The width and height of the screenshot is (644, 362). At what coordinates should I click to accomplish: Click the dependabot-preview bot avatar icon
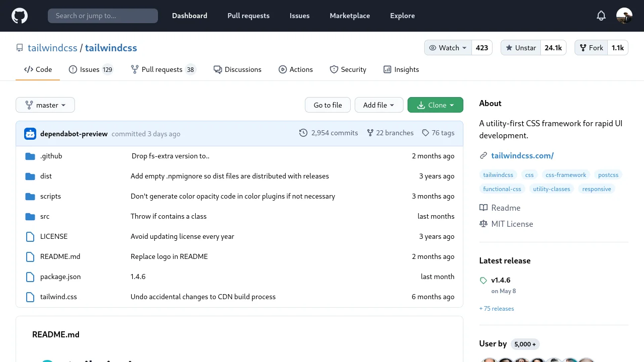pos(30,134)
